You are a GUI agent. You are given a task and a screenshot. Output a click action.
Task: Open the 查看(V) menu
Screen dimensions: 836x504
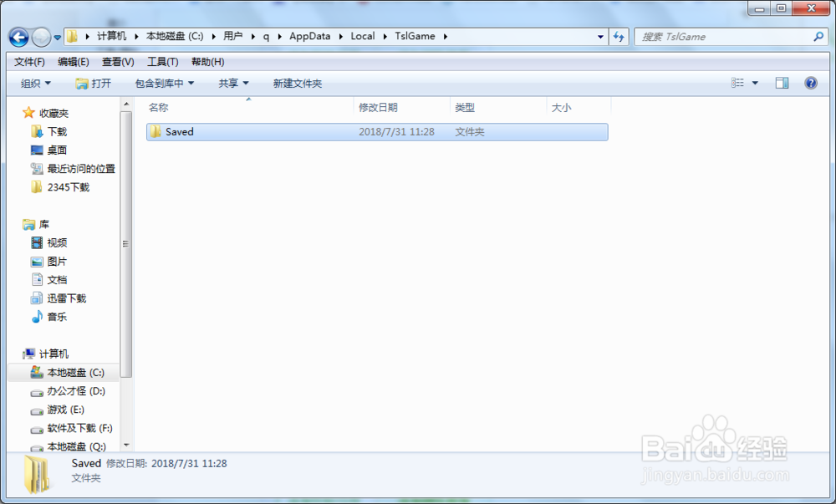118,62
